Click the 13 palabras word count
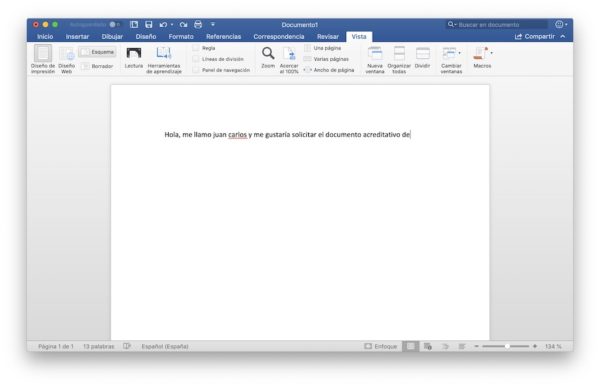Screen dimensions: 600x387 pyautogui.click(x=99, y=346)
